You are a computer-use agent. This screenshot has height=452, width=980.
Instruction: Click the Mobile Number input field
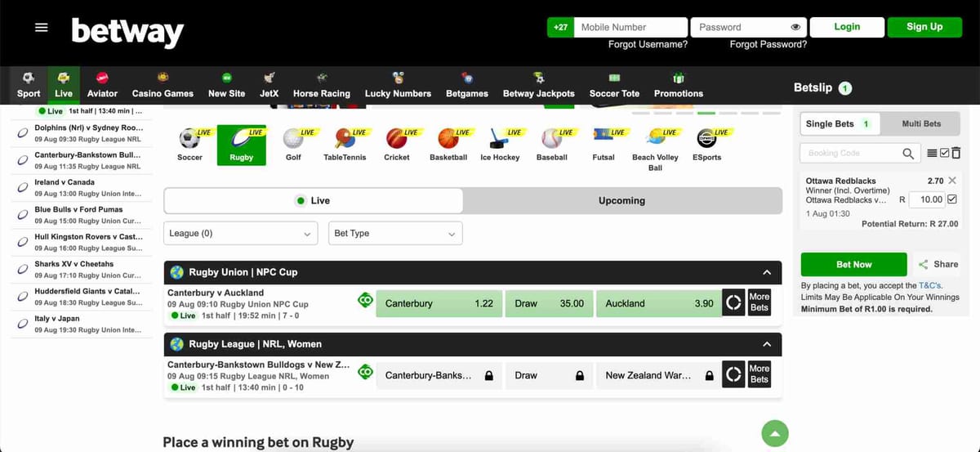click(630, 27)
